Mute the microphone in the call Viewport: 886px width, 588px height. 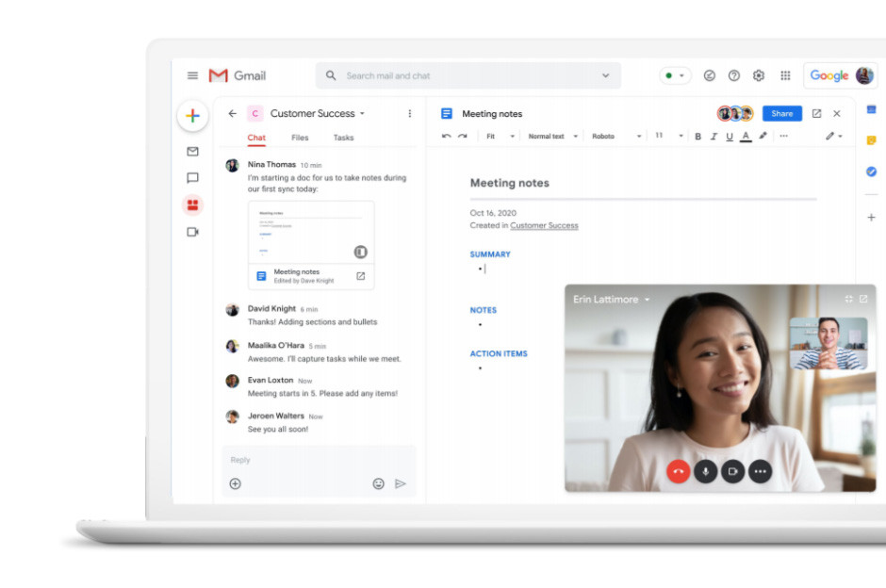click(x=705, y=471)
